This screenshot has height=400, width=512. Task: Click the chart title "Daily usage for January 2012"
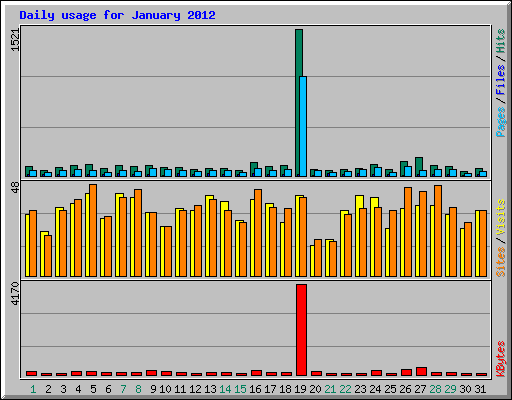(x=117, y=15)
